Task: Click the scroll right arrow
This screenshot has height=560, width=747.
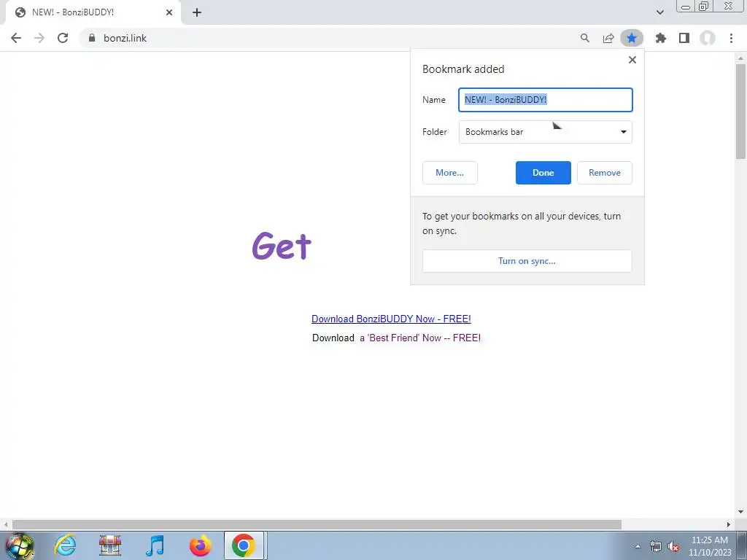Action: (x=729, y=525)
